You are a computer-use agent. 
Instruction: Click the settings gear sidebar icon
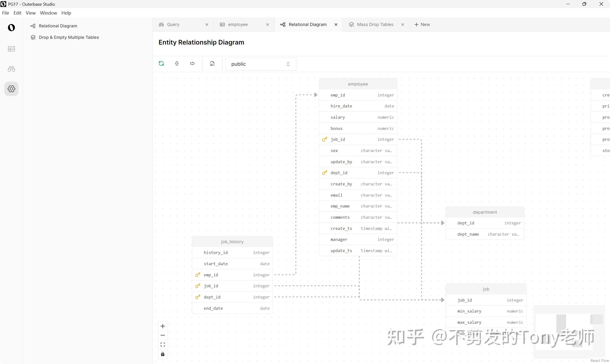pos(11,89)
